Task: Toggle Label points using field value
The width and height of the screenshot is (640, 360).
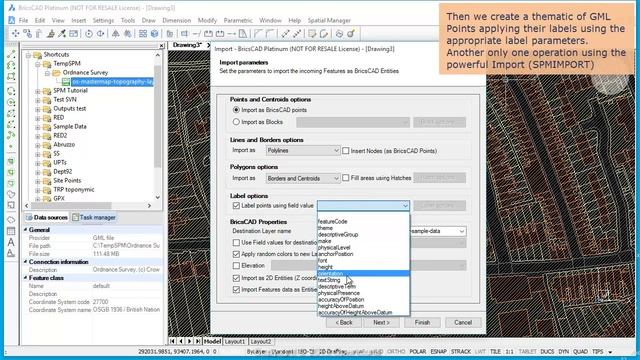Action: tap(236, 205)
